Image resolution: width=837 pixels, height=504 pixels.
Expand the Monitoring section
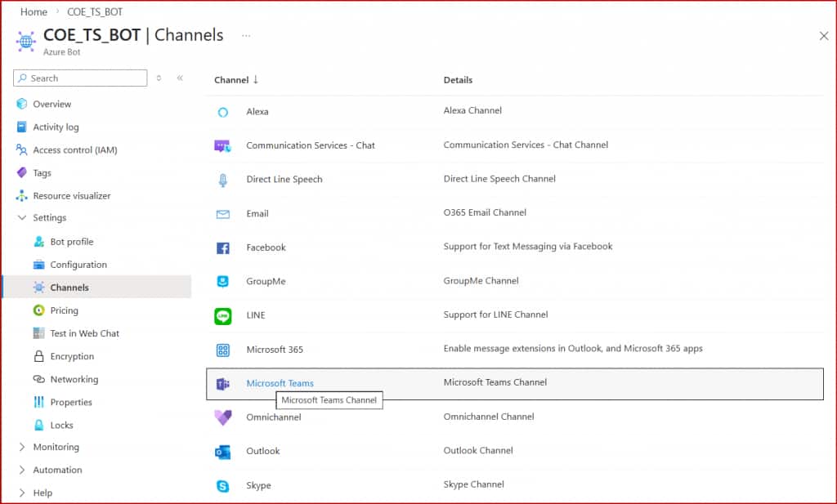(x=22, y=447)
